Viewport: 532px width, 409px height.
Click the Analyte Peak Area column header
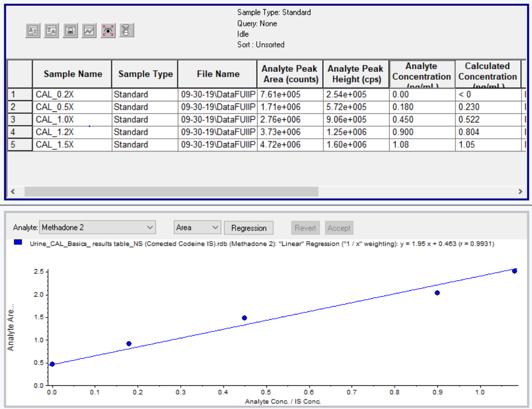tap(290, 74)
